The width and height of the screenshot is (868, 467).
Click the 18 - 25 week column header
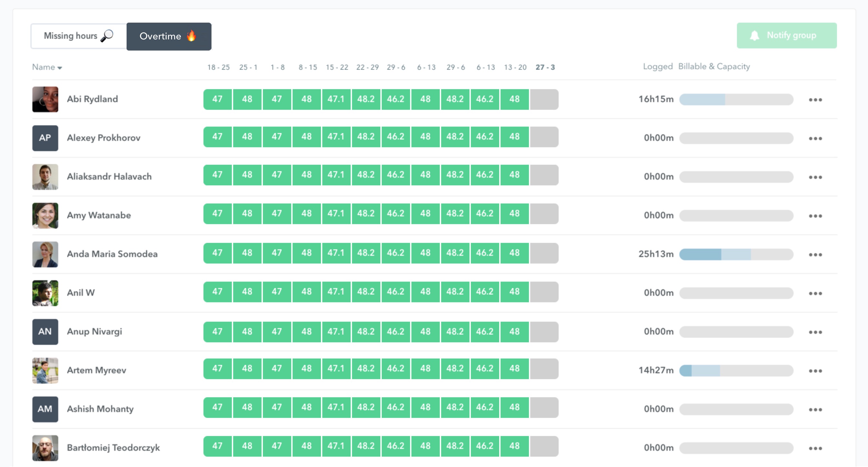(x=218, y=67)
